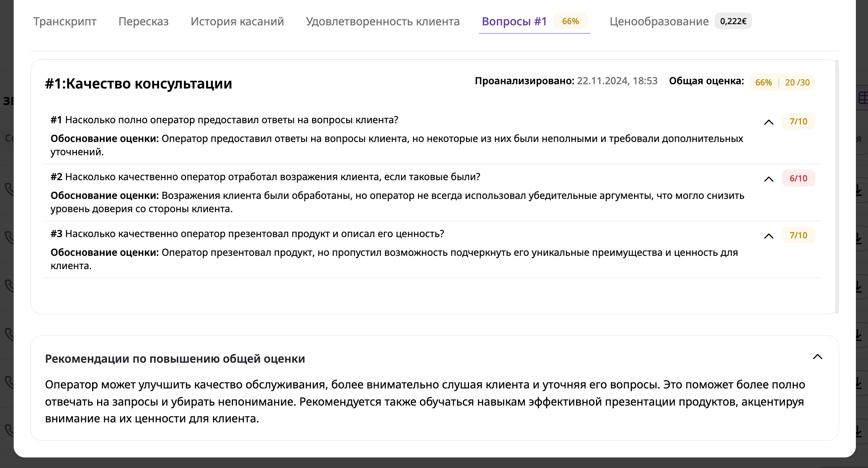Viewport: 868px width, 468px height.
Task: Click the questions panel vertical scrollbar
Action: pyautogui.click(x=837, y=186)
